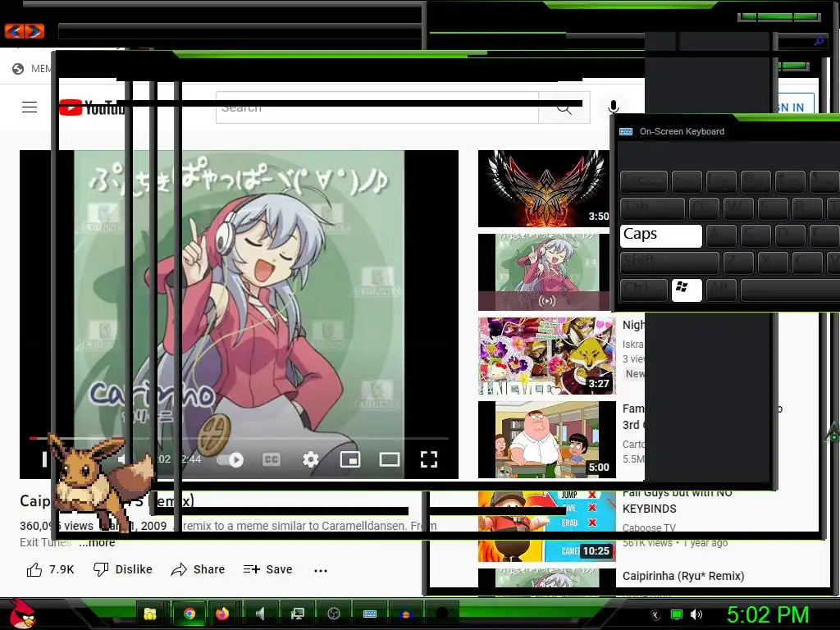Open the red and blue circle taskbar icon

pos(405,614)
